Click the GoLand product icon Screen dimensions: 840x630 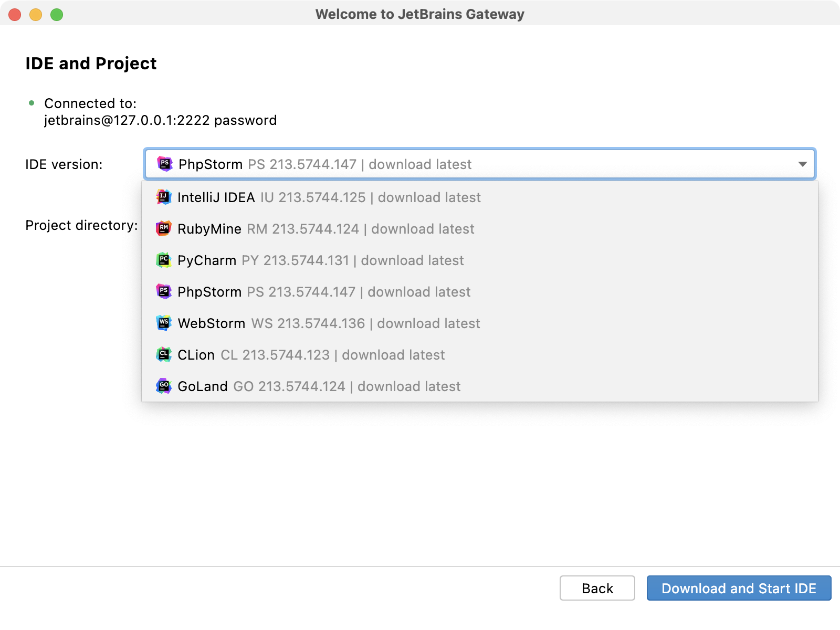coord(164,386)
